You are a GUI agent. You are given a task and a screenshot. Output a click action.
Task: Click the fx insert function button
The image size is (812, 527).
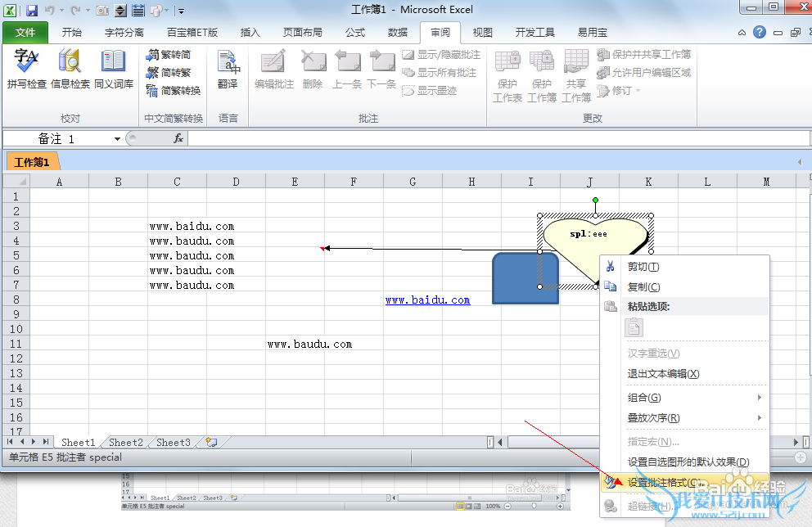coord(178,138)
